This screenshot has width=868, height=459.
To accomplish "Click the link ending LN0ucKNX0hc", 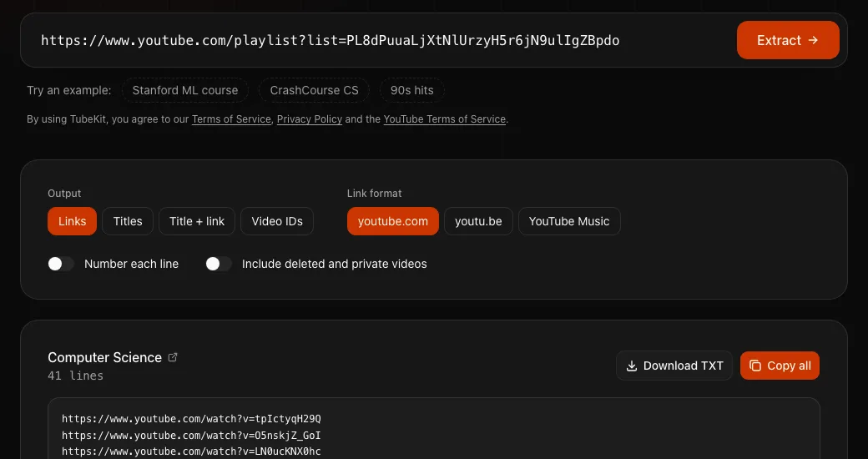I will pos(191,451).
